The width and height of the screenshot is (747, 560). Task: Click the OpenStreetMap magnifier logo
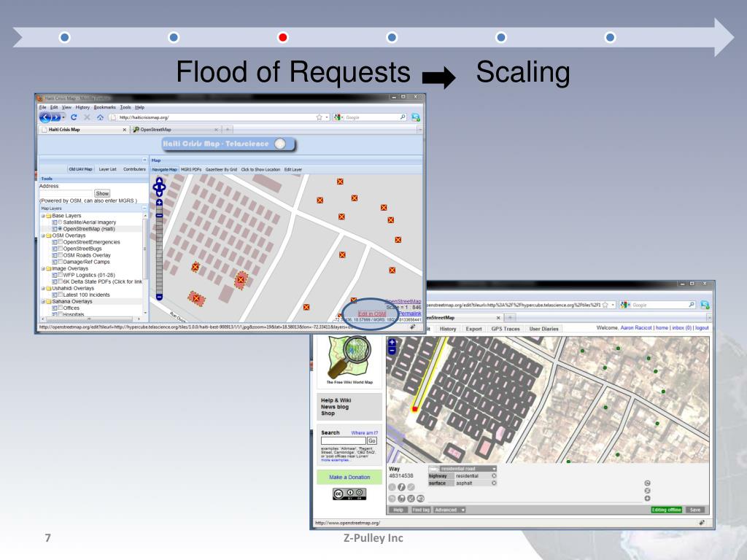click(349, 357)
